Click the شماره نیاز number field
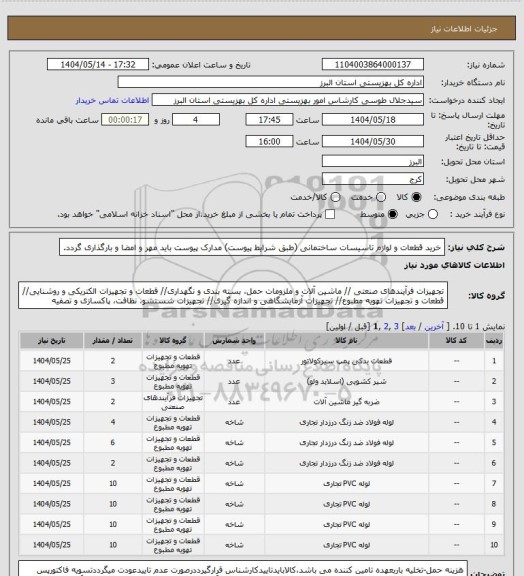Viewport: 524px width, 576px height. tap(373, 64)
